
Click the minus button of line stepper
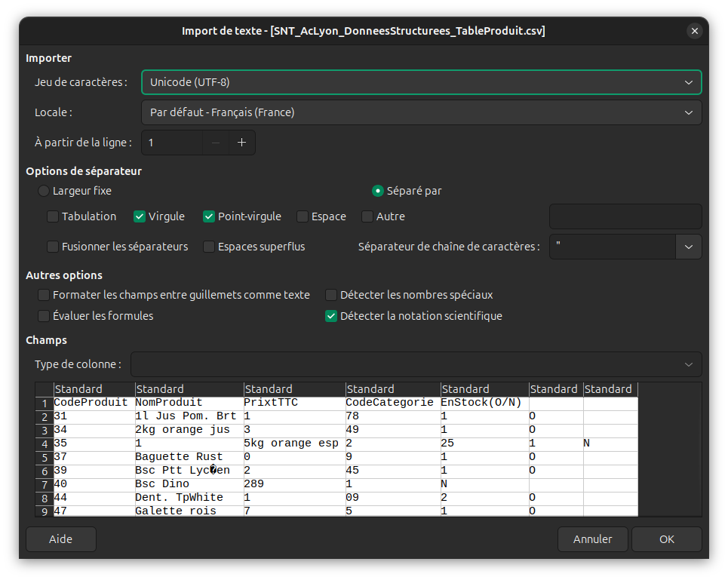click(x=216, y=143)
